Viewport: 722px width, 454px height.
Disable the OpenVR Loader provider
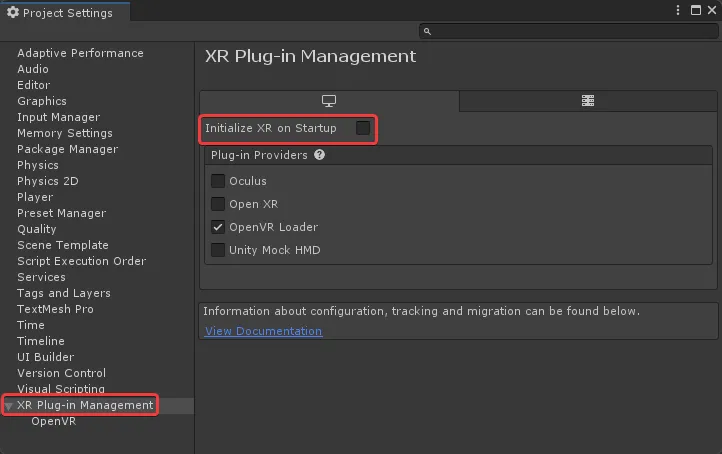pos(218,227)
